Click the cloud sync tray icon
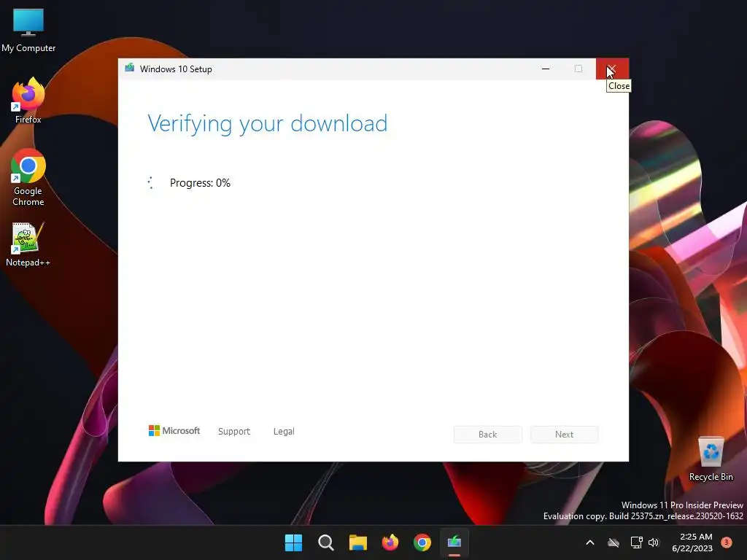 (614, 542)
